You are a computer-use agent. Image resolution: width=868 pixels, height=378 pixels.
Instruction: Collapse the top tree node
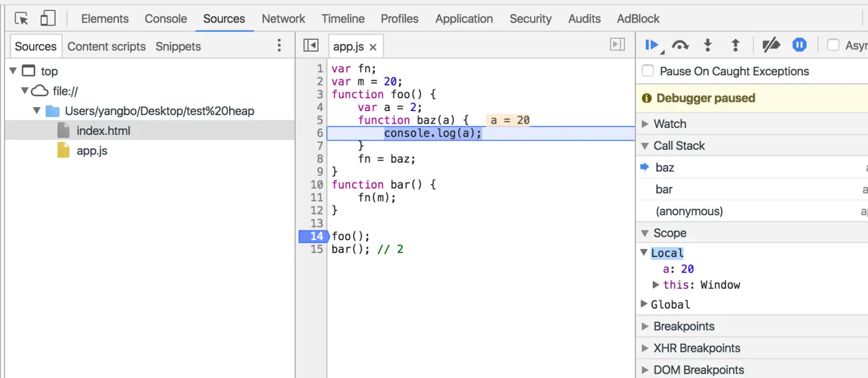(x=13, y=71)
